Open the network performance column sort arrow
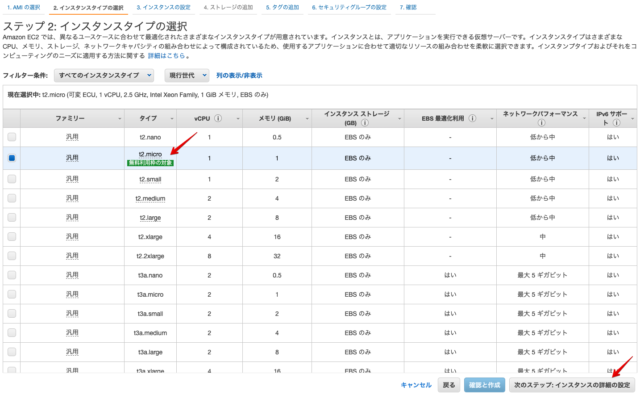 584,119
